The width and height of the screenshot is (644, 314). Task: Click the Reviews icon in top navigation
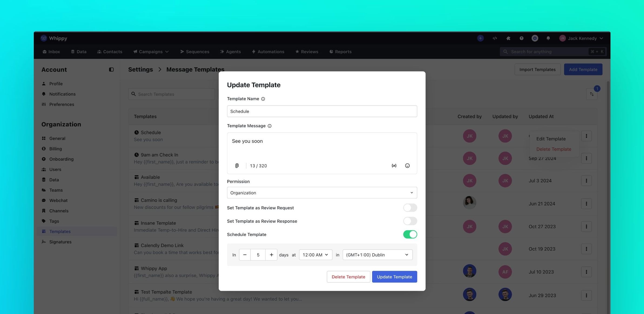click(297, 51)
